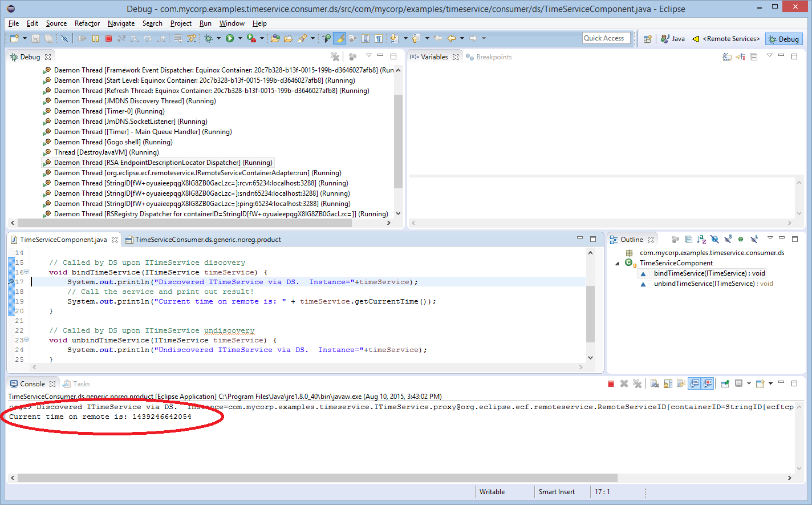Toggle Block Selection Mode icon
The width and height of the screenshot is (812, 505).
[366, 38]
